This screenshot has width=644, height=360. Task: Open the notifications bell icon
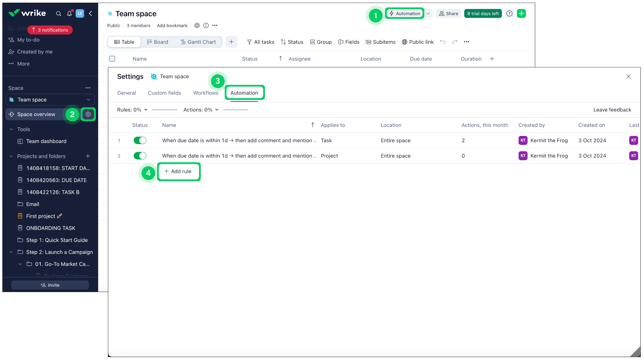69,14
